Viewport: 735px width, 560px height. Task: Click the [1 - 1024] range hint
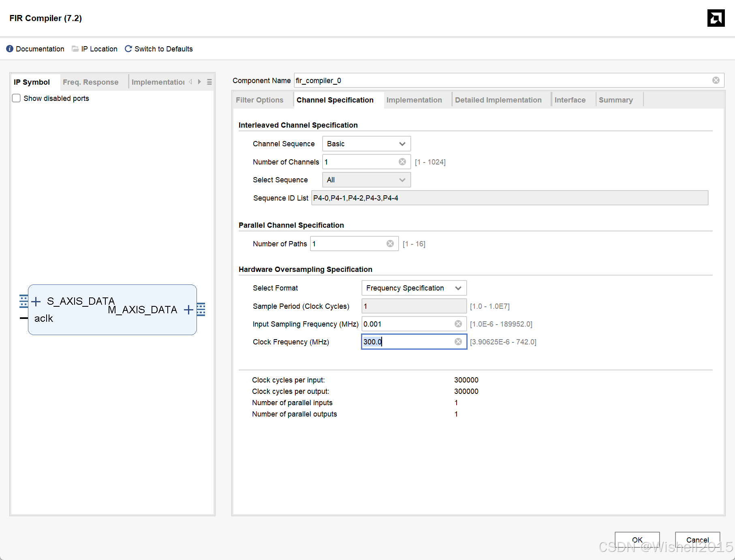point(430,162)
